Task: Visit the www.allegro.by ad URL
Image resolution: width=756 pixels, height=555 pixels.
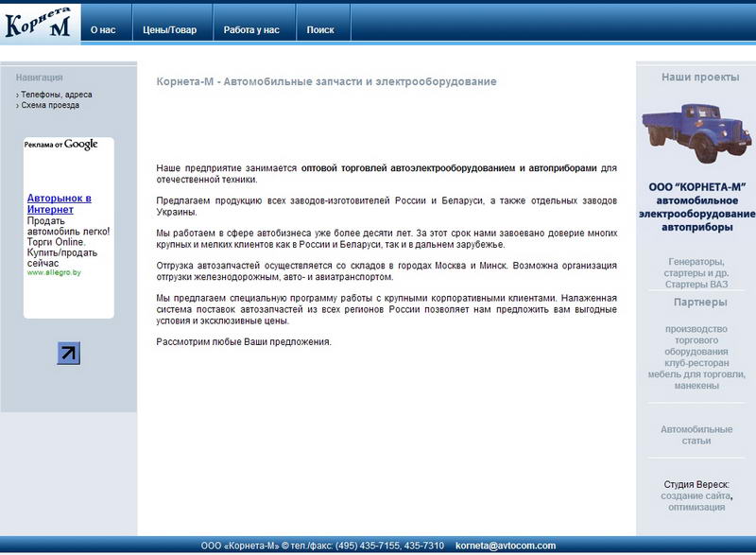Action: 54,272
